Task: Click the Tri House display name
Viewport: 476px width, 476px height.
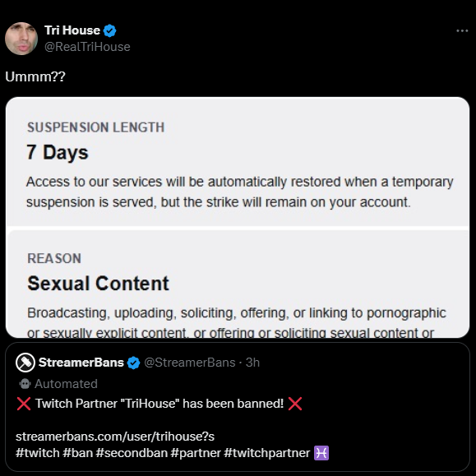Action: point(72,30)
